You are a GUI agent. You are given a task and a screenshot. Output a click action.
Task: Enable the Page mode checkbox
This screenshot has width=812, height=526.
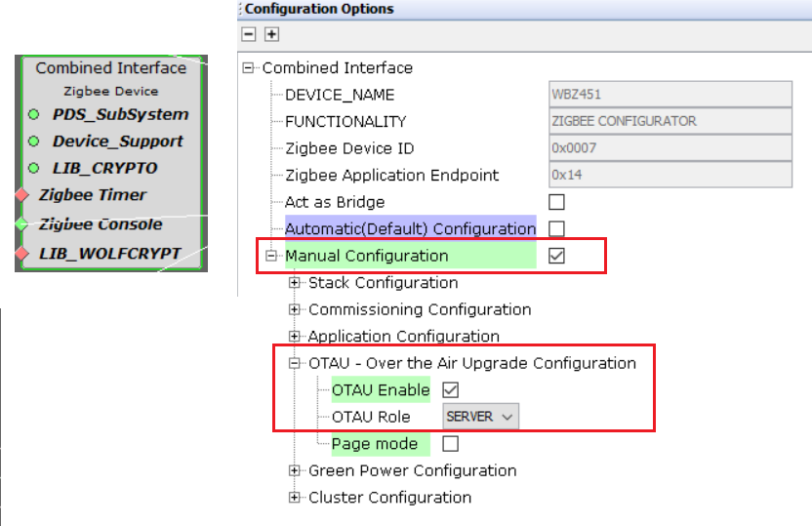450,444
